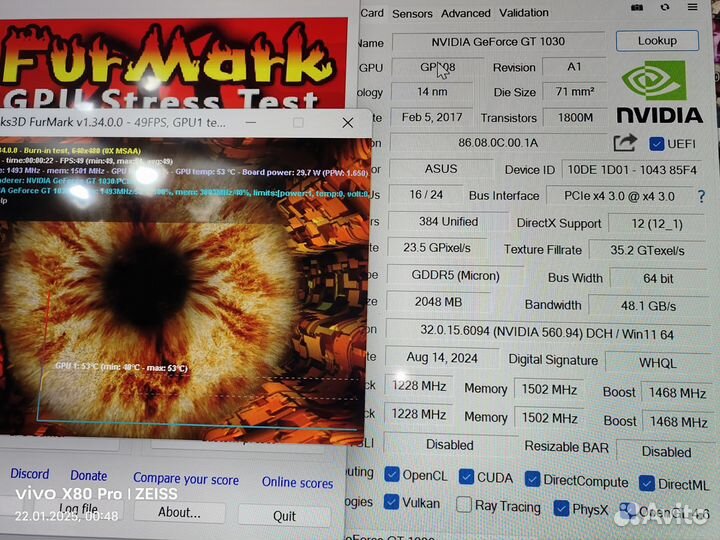
Task: Maximize the FurMark burn-in test window
Action: click(x=298, y=122)
